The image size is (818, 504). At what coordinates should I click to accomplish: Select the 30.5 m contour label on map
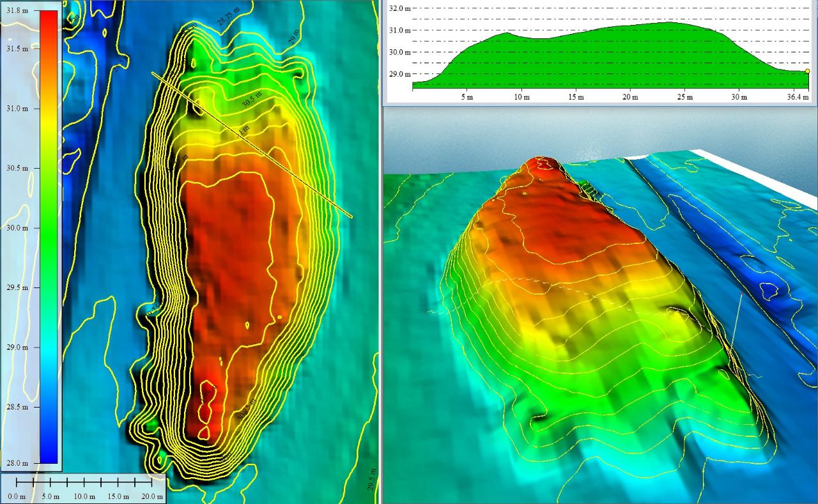click(x=252, y=101)
